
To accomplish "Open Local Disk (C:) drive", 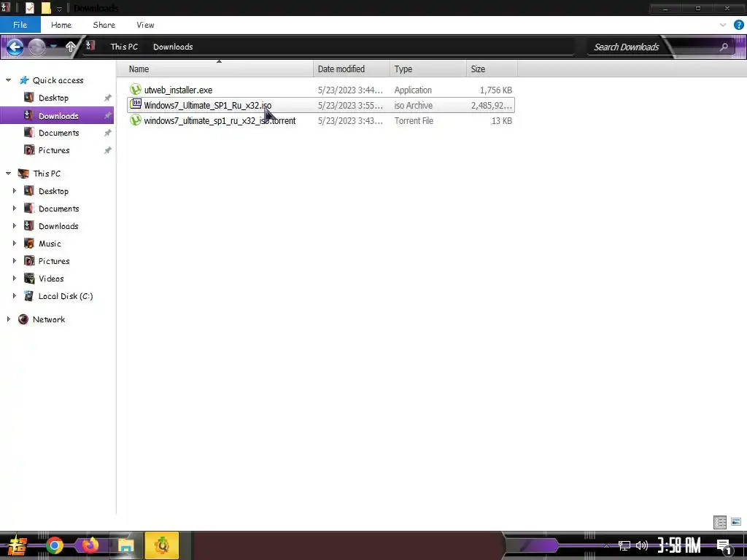I will (x=66, y=296).
